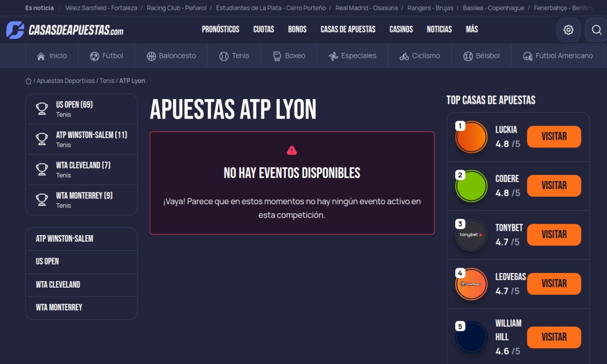Image resolution: width=607 pixels, height=364 pixels.
Task: Click trophy icon beside ATP Winston-Salem
Action: point(42,139)
